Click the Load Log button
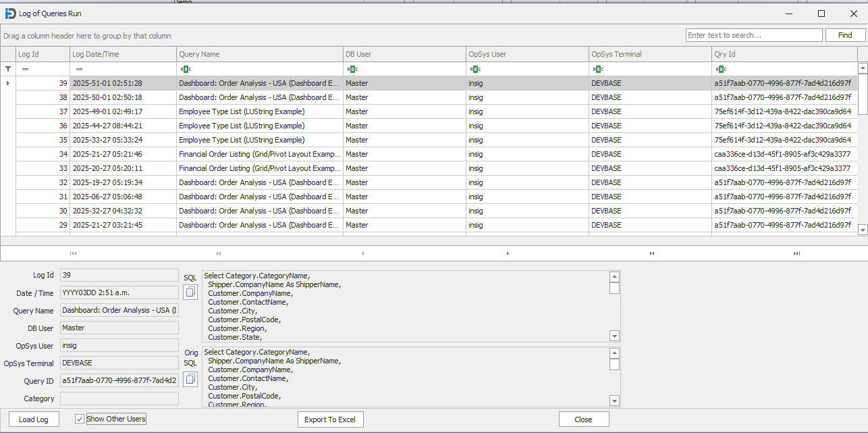Screen dimensions: 868x433 tap(34, 419)
